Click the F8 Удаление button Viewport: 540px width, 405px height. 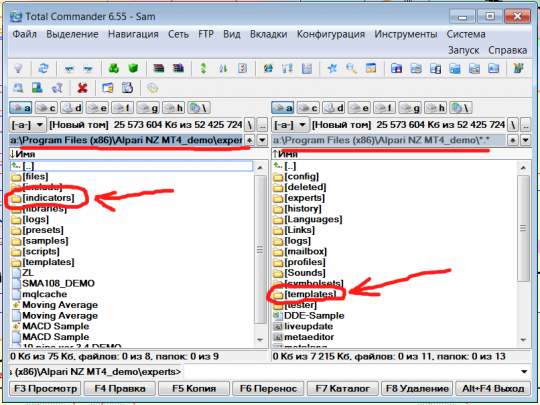pyautogui.click(x=417, y=389)
